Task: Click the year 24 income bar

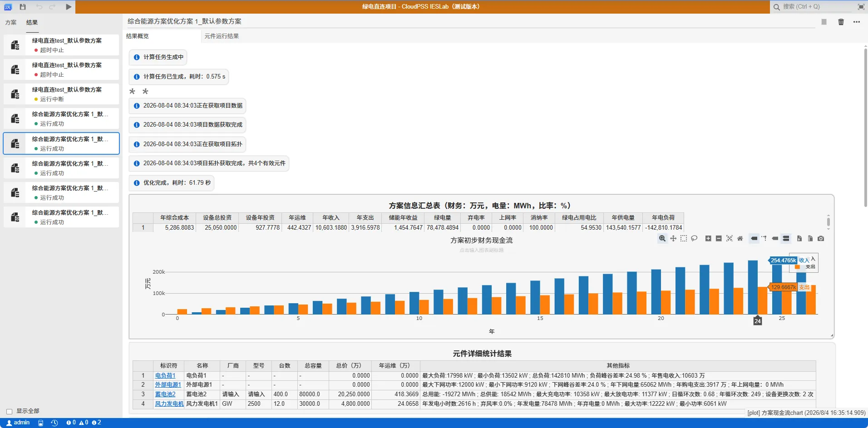Action: [753, 287]
